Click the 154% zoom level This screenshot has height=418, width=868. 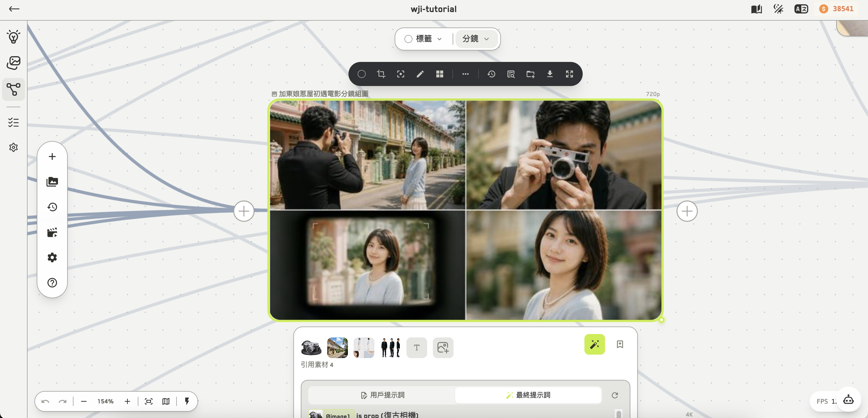pos(105,401)
